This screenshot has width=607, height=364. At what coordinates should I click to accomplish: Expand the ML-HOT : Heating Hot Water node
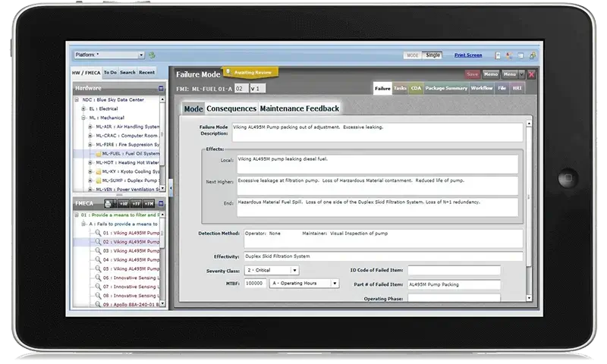tap(90, 162)
